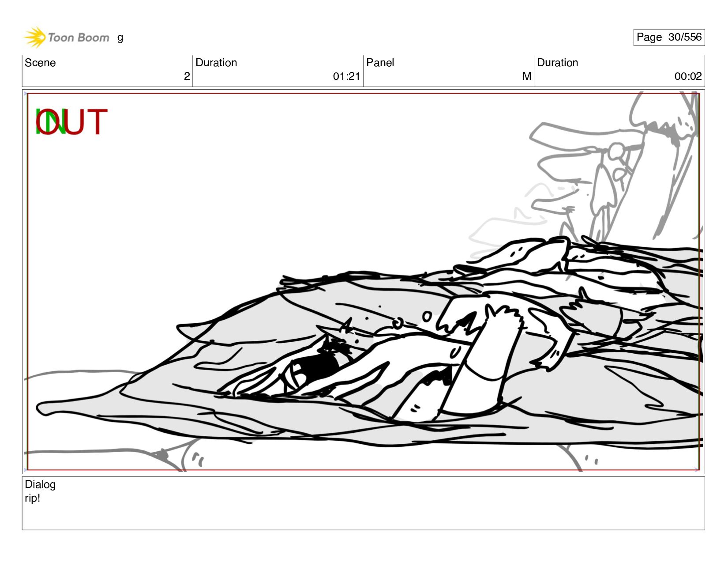
Task: Click the Dialog heading
Action: click(40, 484)
